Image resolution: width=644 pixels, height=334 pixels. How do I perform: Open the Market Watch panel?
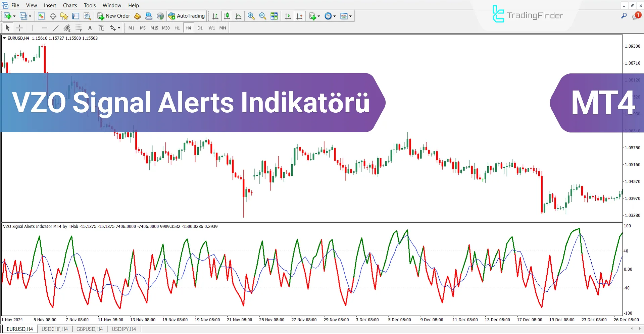(41, 16)
